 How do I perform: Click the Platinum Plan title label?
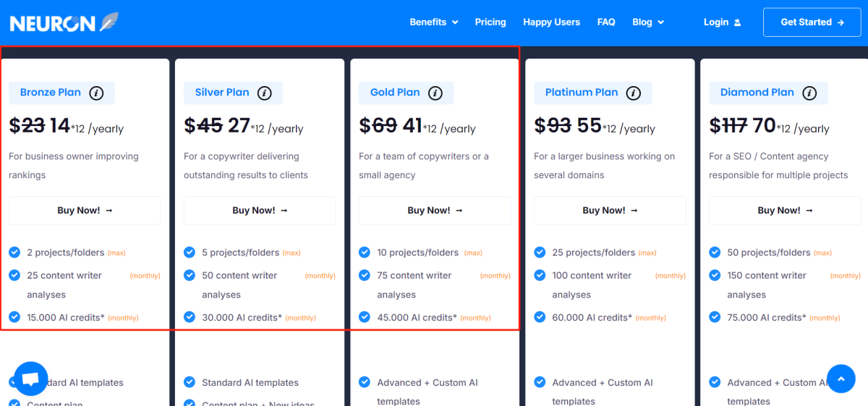(x=582, y=93)
